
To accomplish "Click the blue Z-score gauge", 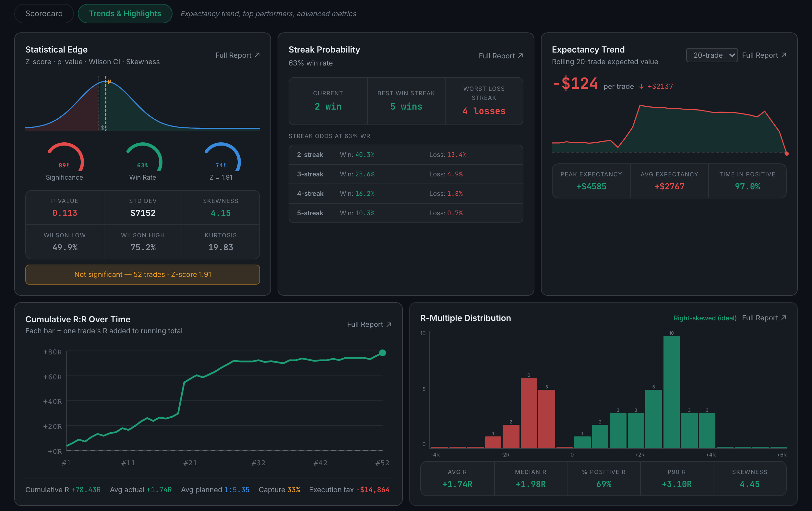I will (221, 157).
